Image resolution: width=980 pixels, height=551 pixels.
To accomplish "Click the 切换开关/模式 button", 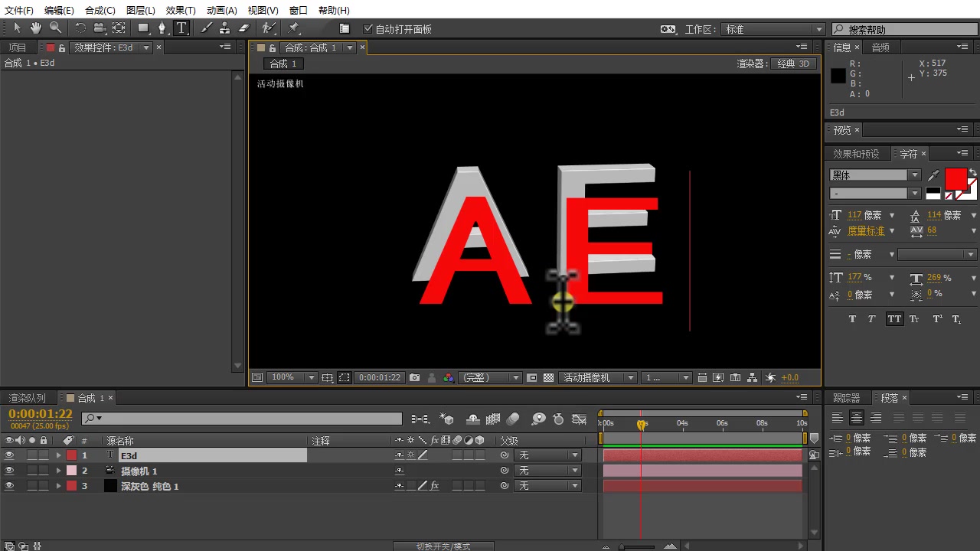I will tap(443, 546).
